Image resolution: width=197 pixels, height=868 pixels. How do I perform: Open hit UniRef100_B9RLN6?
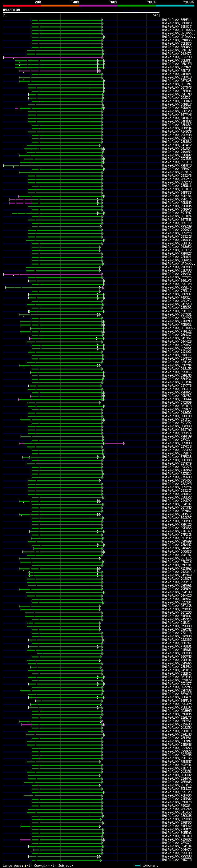(176, 375)
